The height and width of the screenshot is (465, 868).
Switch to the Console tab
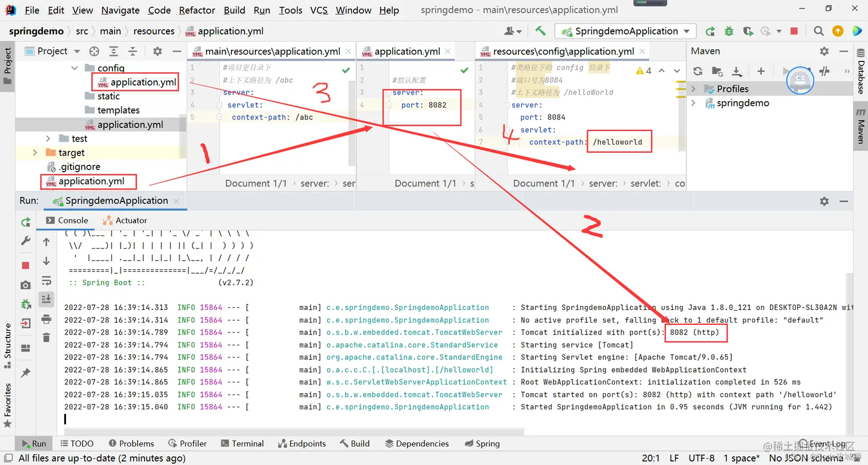coord(67,220)
